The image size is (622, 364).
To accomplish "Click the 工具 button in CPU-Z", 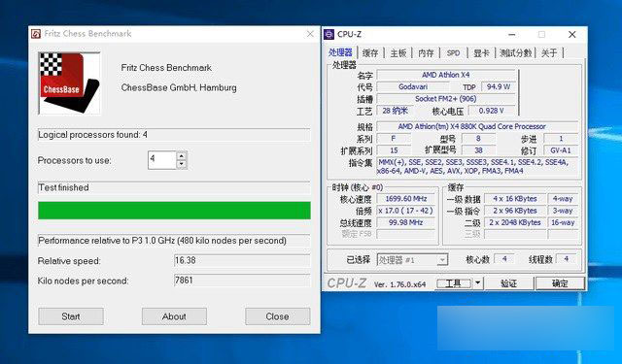I will click(454, 283).
